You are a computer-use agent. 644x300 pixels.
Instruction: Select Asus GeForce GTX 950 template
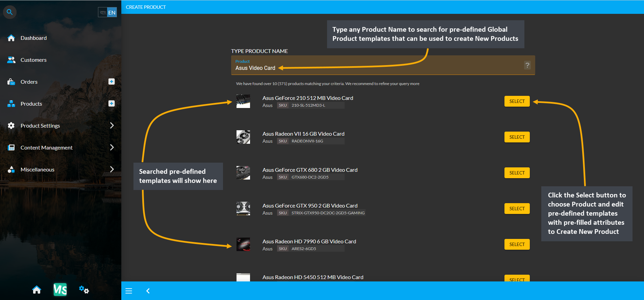coord(517,209)
